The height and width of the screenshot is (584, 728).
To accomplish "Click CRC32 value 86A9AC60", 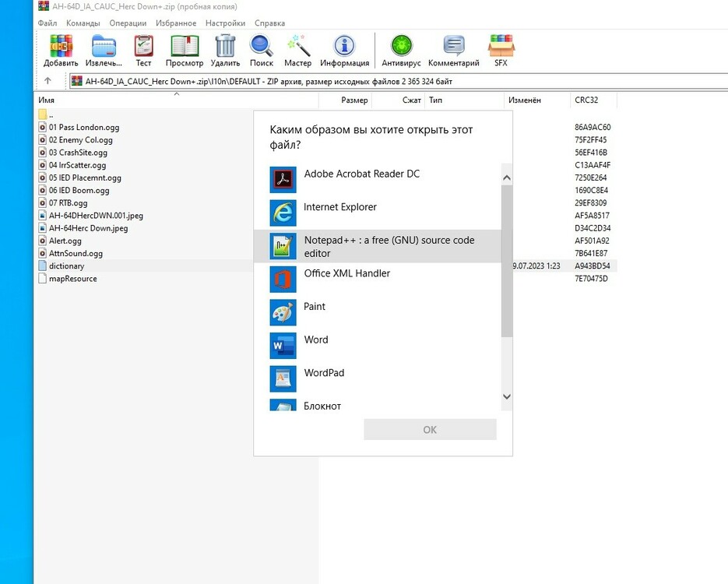I will pos(593,127).
